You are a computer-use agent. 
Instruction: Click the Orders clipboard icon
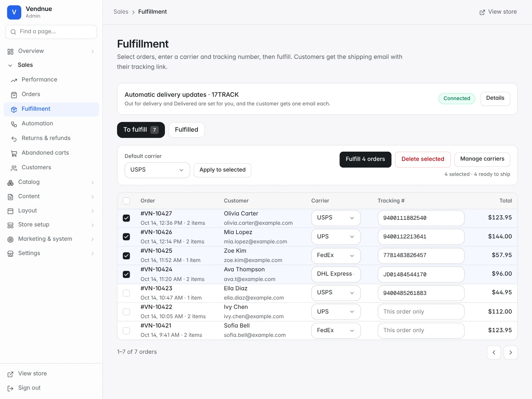coord(14,95)
